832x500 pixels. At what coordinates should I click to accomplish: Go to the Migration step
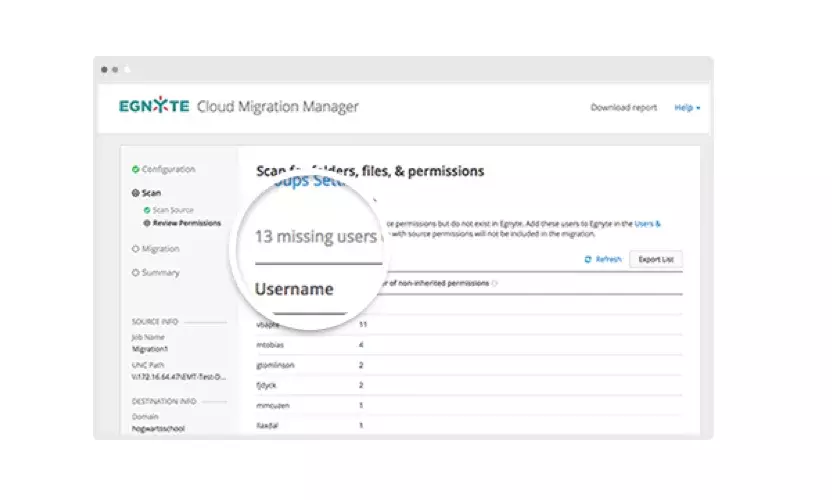pos(155,248)
